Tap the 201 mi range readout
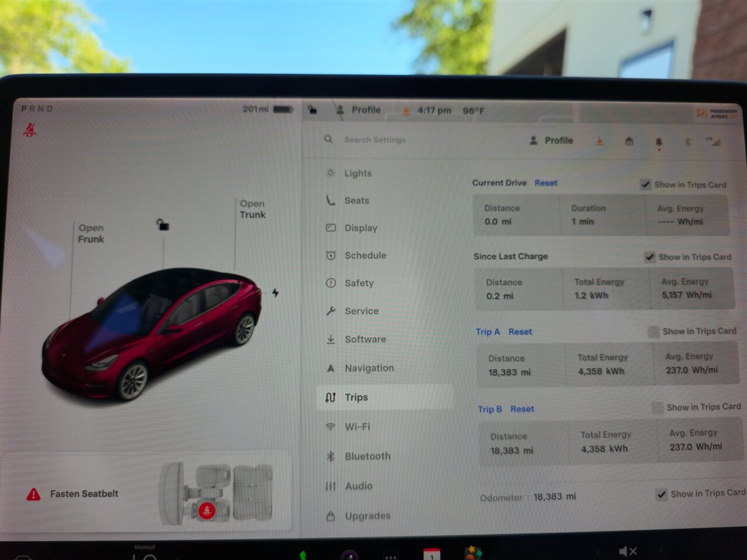 click(x=256, y=109)
